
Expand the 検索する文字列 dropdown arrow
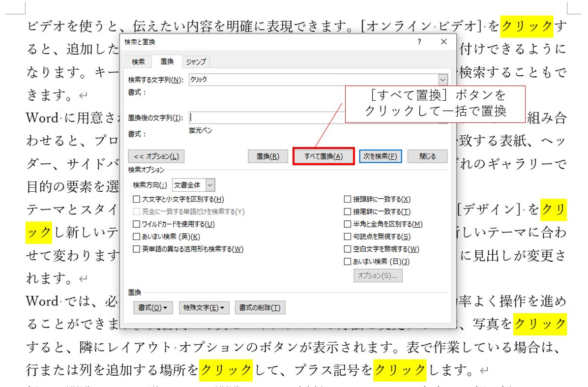(443, 80)
